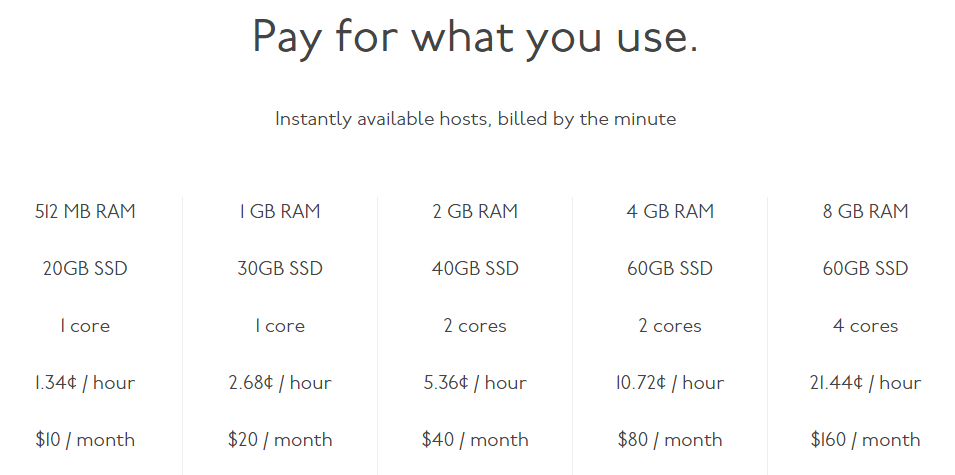Select the 2 GB RAM plan label

475,211
